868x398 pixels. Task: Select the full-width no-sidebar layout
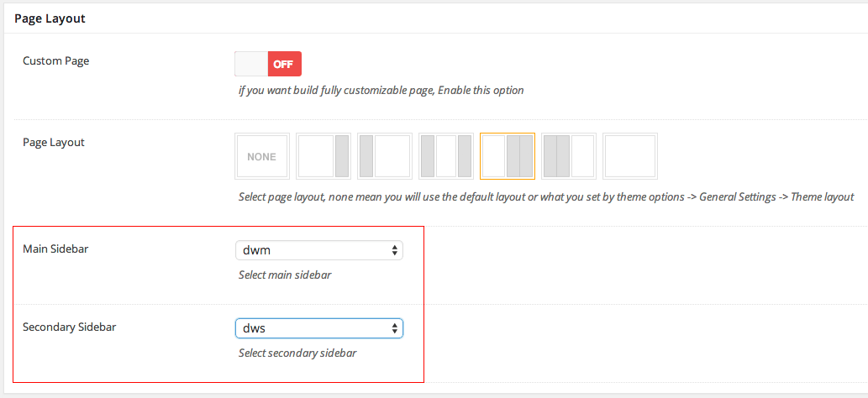pyautogui.click(x=630, y=156)
